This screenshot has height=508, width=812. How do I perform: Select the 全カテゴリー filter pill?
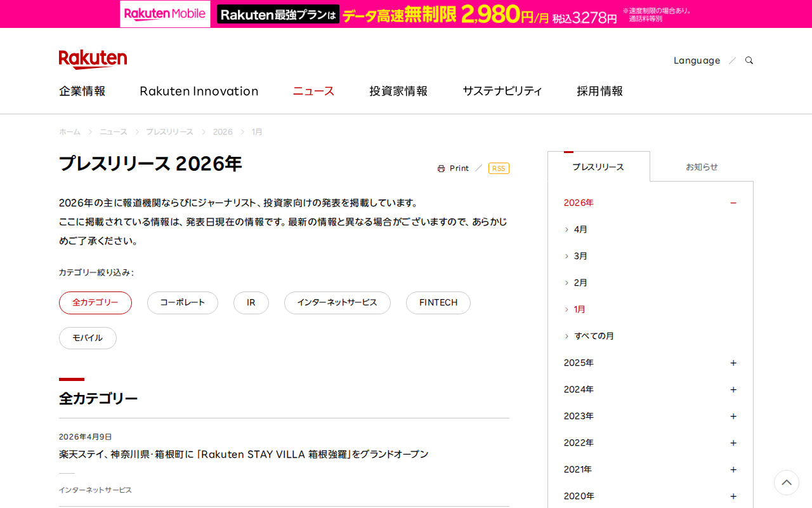click(x=95, y=303)
